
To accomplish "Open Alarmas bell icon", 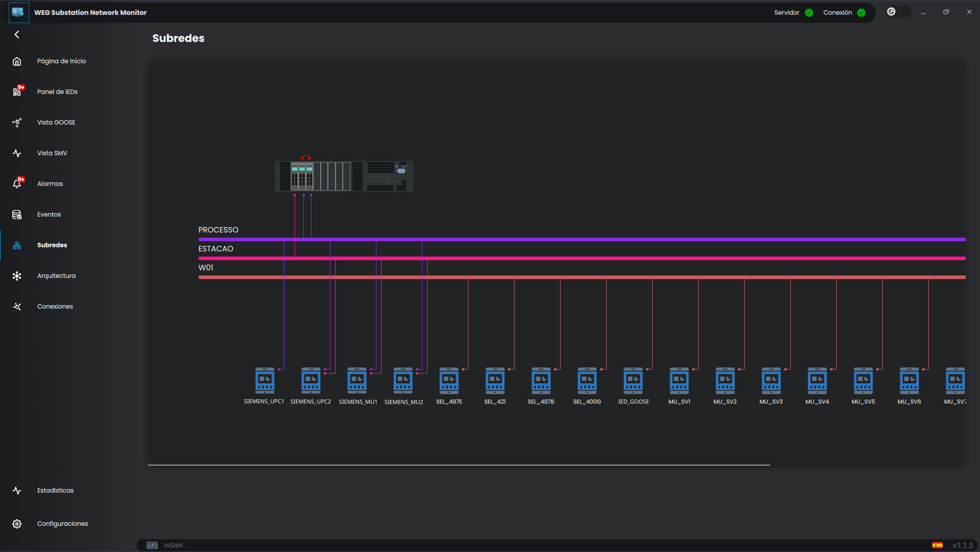I will click(x=17, y=184).
